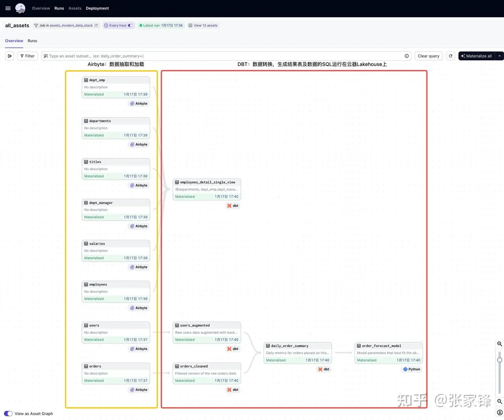Adjust the graph zoom slider handle
Screen dimensions: 504x420
tap(500, 360)
